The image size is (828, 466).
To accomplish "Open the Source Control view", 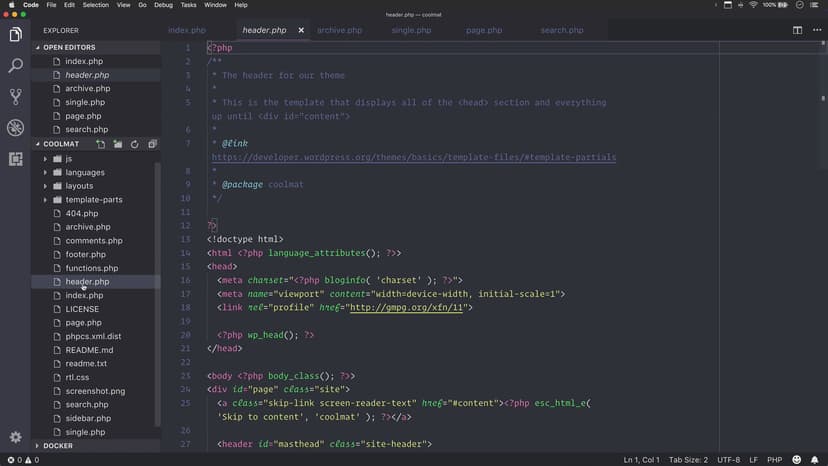I will pyautogui.click(x=15, y=97).
